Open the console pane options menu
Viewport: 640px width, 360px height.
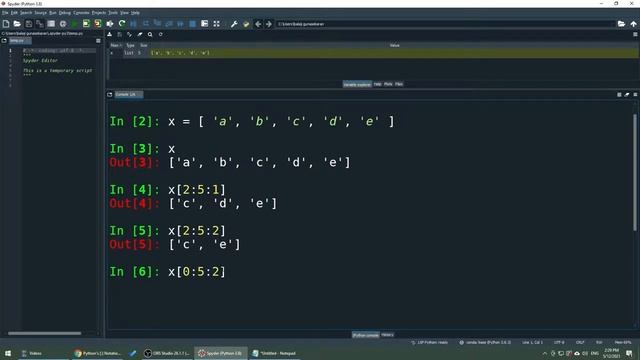tap(635, 95)
